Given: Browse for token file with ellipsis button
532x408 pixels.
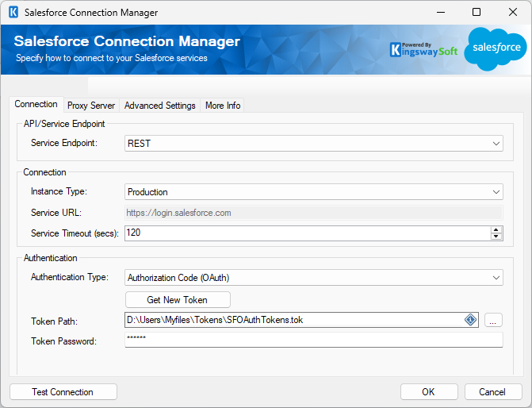Looking at the screenshot, I should coord(493,320).
